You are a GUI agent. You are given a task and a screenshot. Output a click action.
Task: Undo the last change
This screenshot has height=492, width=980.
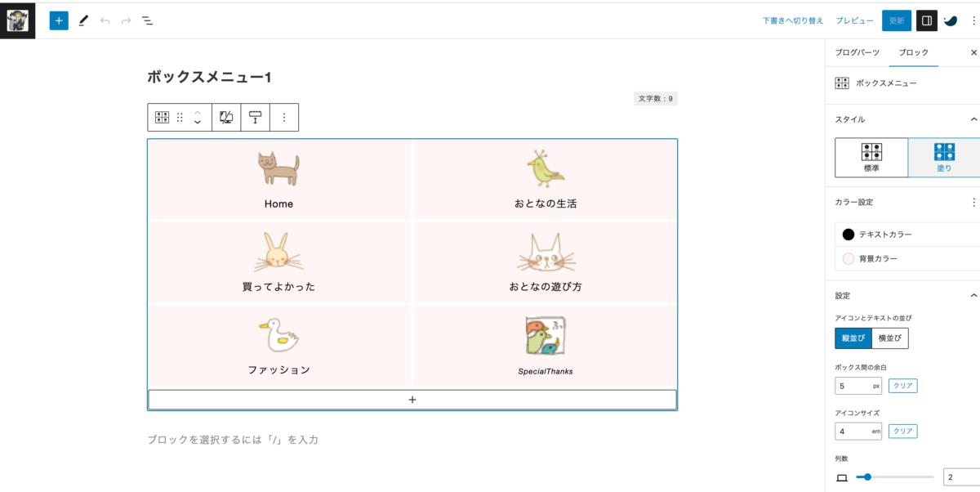[105, 20]
